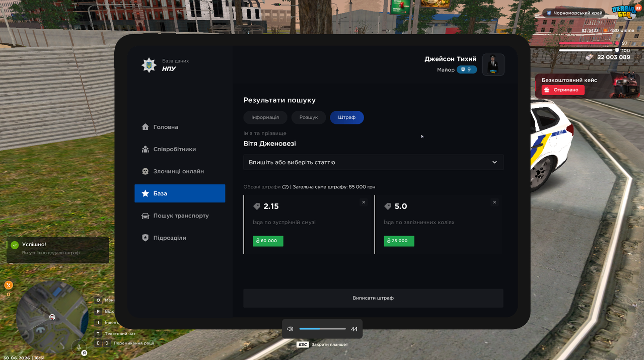
Task: Click the Отримано free case button
Action: pyautogui.click(x=563, y=90)
